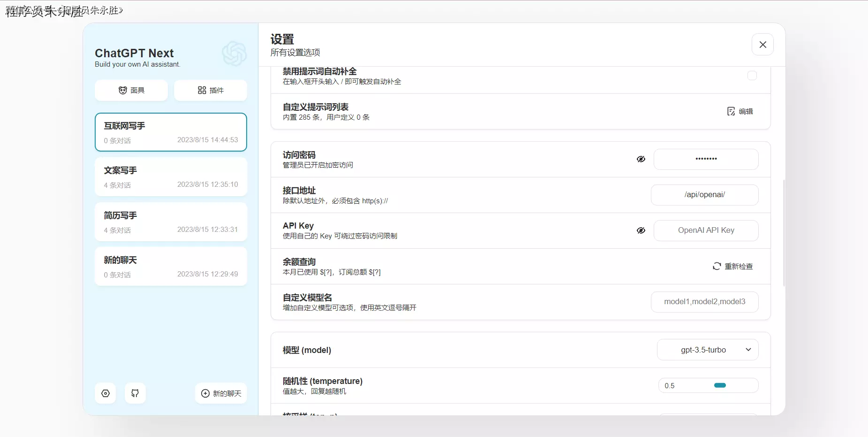Open the Plugins (插件) panel
Viewport: 868px width, 437px height.
point(211,90)
